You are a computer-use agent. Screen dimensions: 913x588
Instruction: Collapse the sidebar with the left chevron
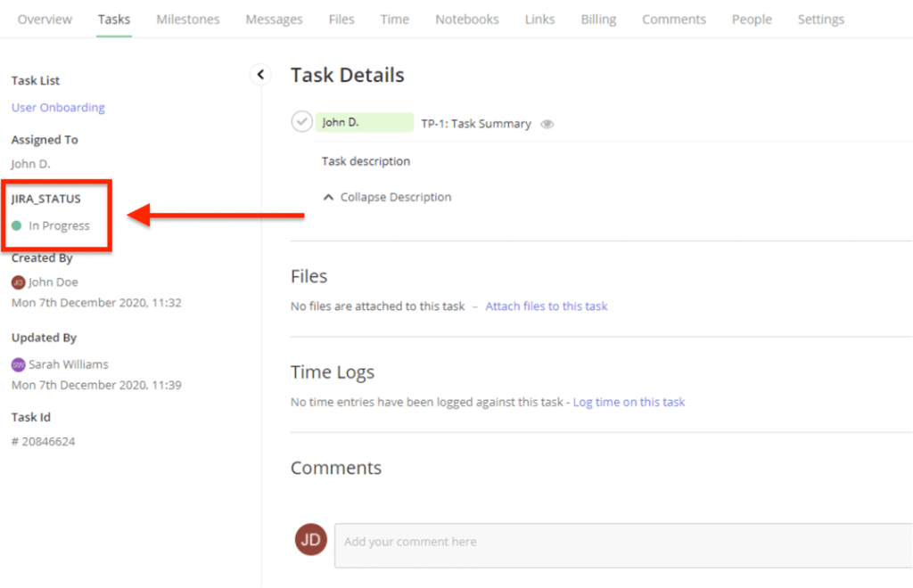[x=260, y=75]
